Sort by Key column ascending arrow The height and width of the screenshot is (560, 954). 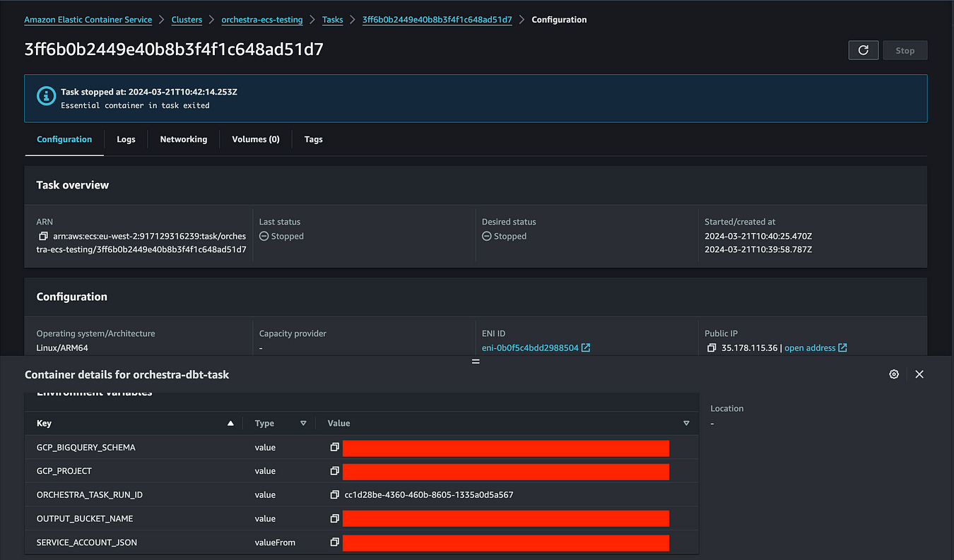click(x=230, y=424)
